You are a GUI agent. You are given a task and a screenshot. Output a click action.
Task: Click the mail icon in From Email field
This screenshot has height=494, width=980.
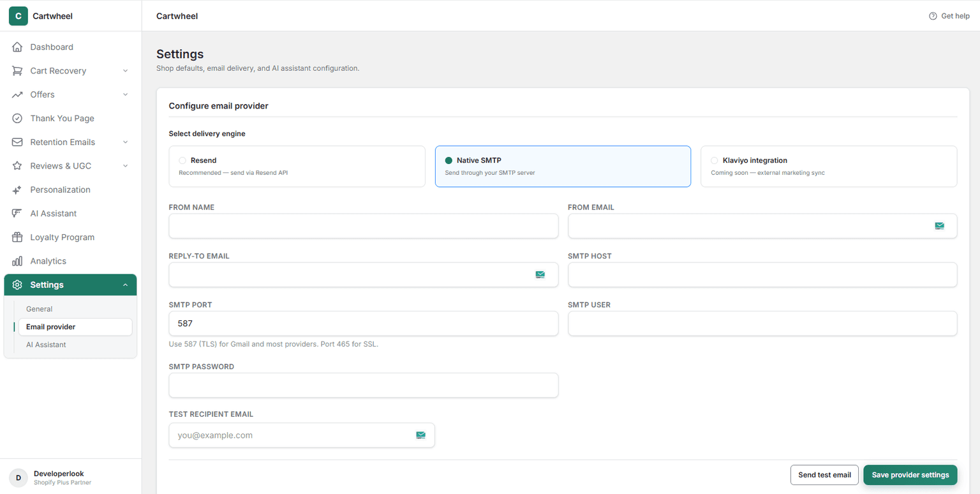[x=939, y=226]
